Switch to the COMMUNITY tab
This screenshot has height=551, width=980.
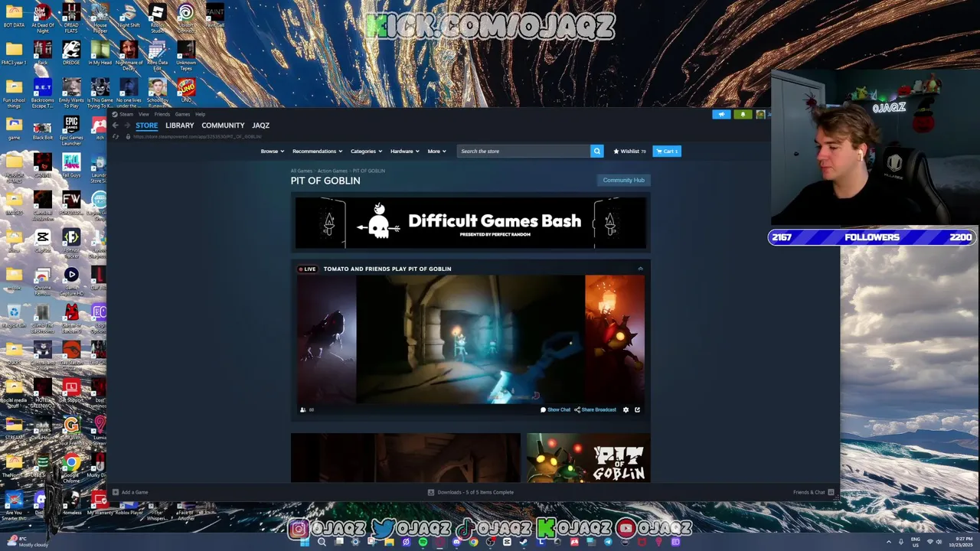(x=223, y=126)
